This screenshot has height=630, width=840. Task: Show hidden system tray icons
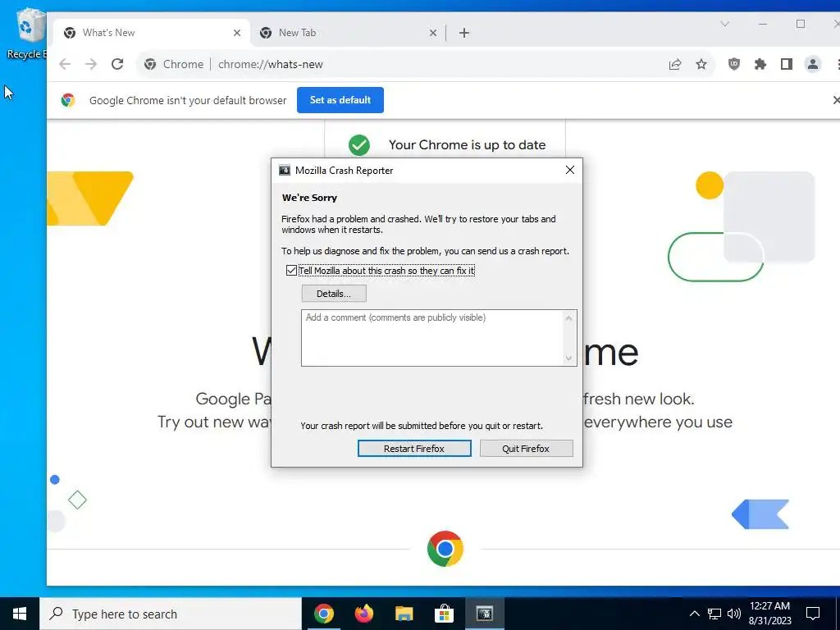(x=694, y=614)
